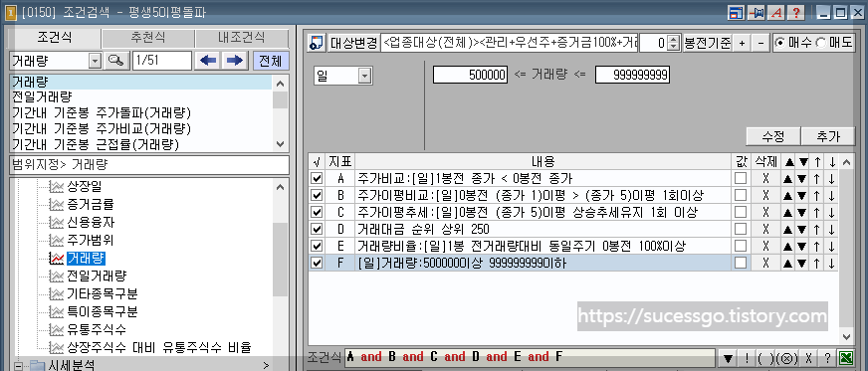This screenshot has height=371, width=868.
Task: Click the 봉전 value spinner arrows
Action: 673,43
